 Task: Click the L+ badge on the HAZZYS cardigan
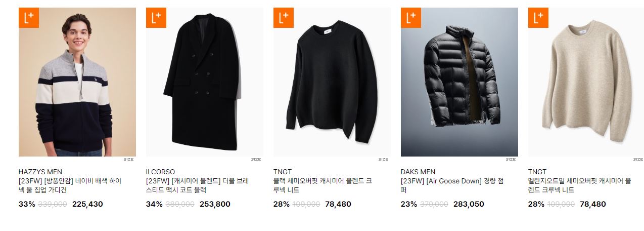click(29, 18)
